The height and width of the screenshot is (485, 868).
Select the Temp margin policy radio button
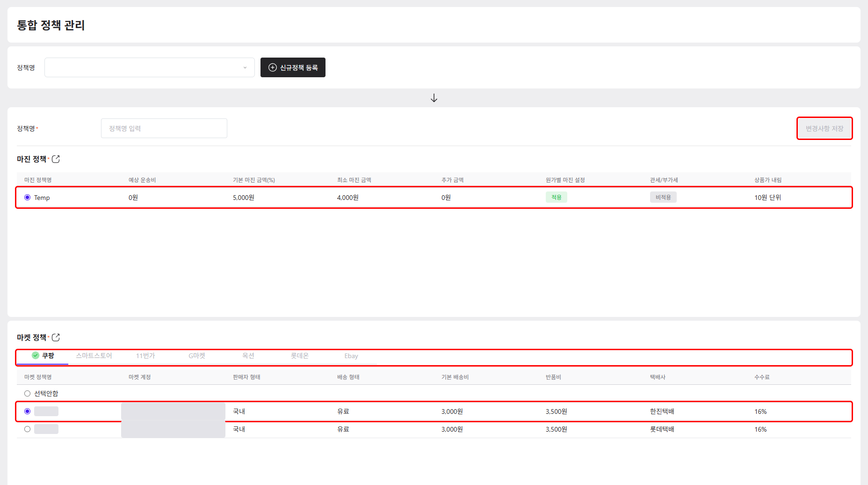(x=28, y=198)
